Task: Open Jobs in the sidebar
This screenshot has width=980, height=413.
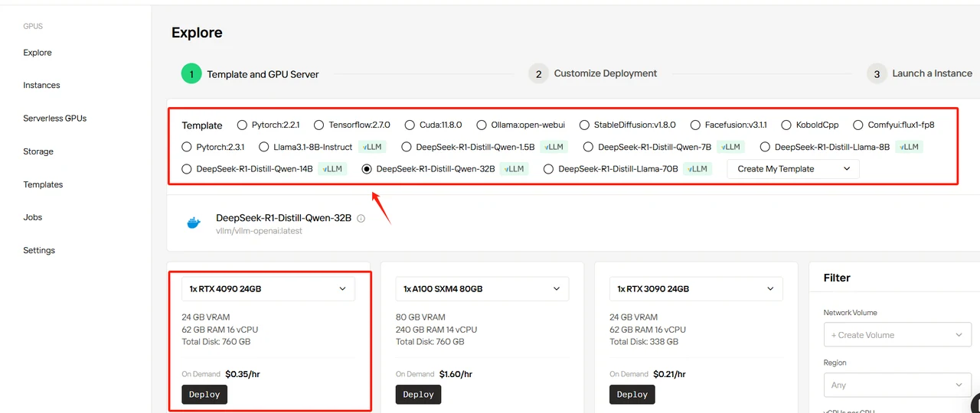Action: [x=32, y=217]
